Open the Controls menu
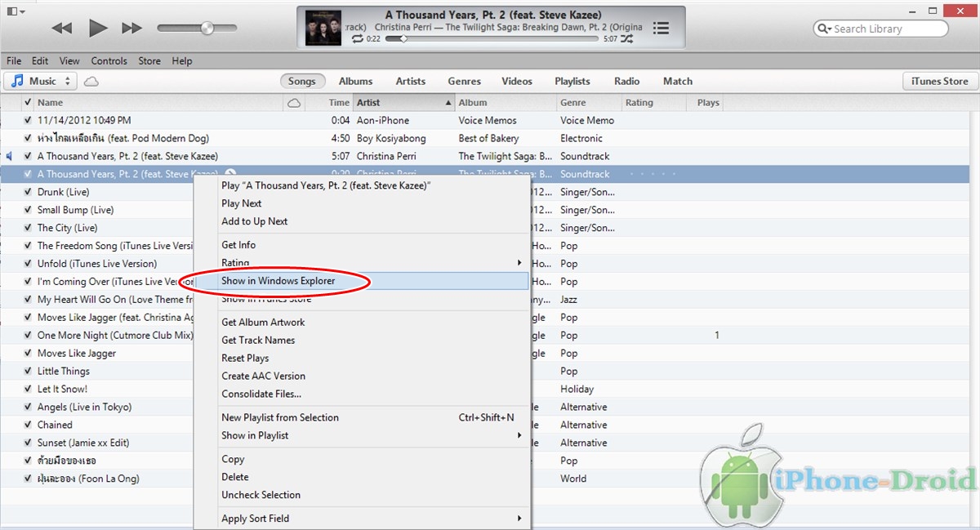 (109, 60)
